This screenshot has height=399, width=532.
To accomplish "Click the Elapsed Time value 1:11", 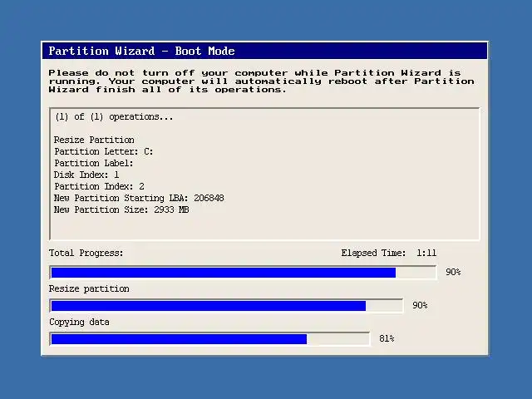I will [426, 253].
